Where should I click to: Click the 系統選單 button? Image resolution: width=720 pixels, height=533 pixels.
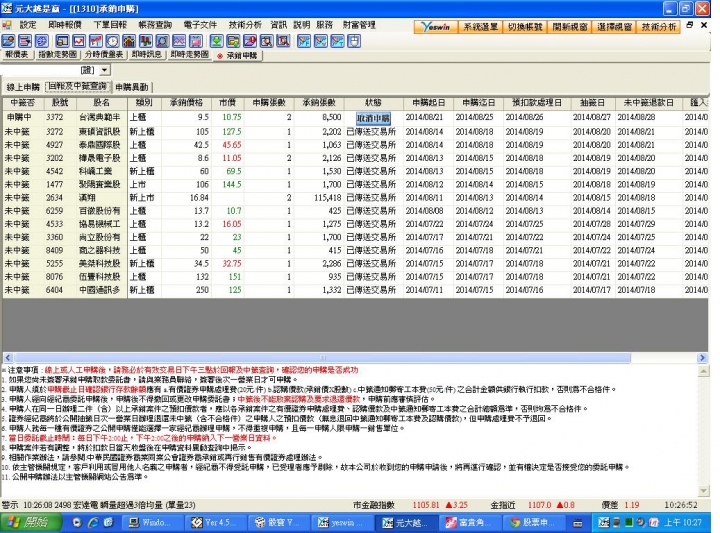[x=480, y=27]
